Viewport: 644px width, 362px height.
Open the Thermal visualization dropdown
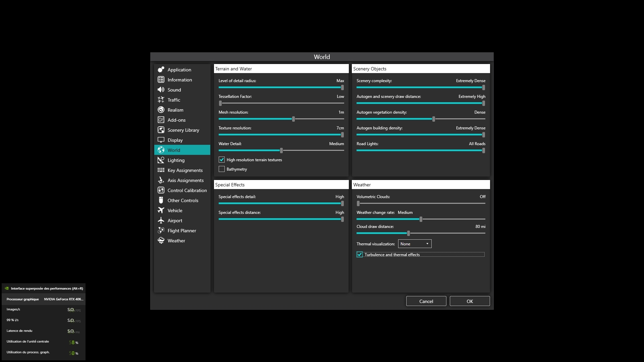tap(415, 244)
